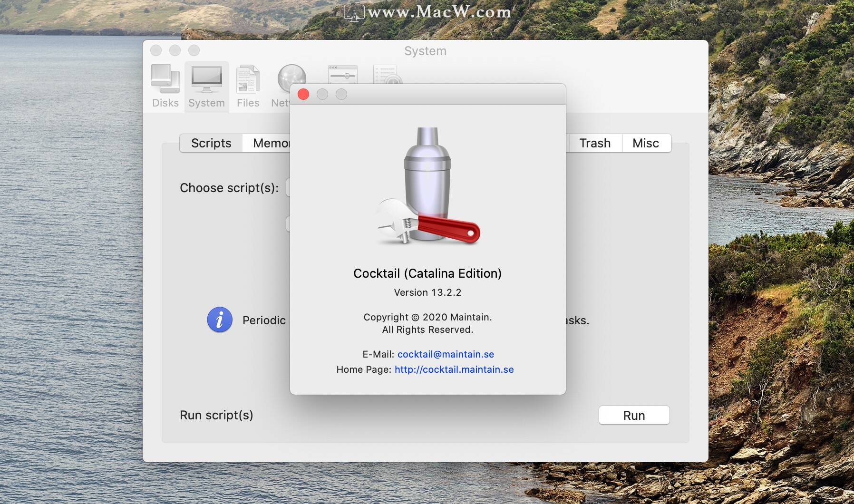This screenshot has height=504, width=854.
Task: Click the blue info icon beside Periodic
Action: [220, 320]
